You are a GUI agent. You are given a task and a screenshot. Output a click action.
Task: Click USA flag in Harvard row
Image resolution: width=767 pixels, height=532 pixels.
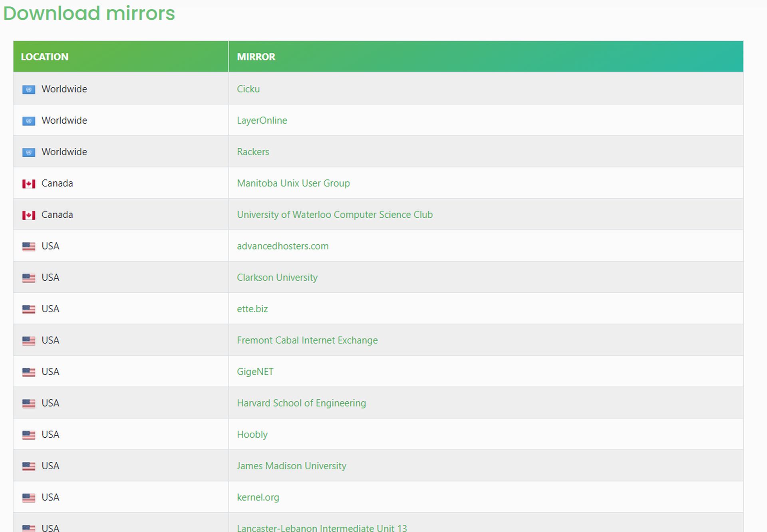coord(29,404)
